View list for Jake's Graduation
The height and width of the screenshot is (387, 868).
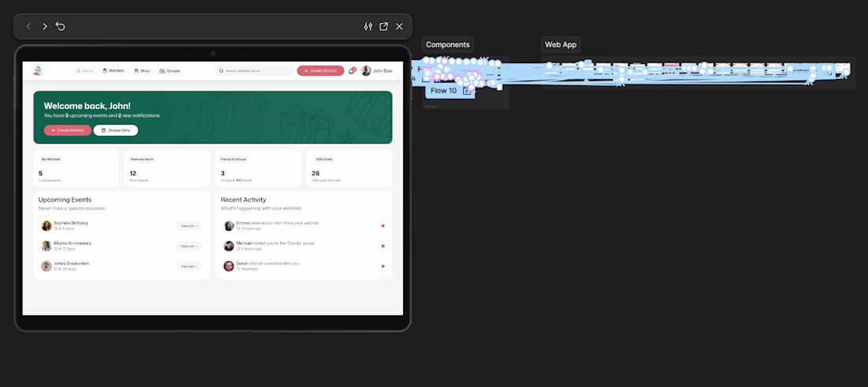(189, 266)
